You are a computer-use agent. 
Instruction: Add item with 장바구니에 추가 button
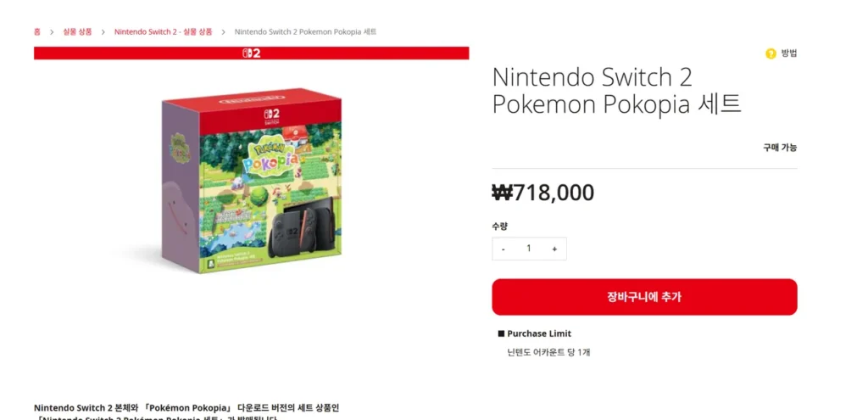pos(644,297)
